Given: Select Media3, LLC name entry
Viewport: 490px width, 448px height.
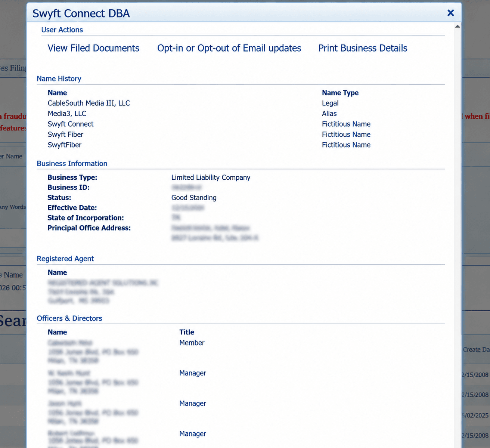Looking at the screenshot, I should (67, 114).
